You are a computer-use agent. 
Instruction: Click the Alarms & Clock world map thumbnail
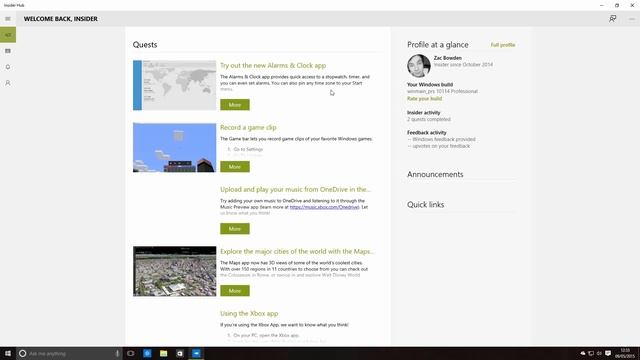click(174, 85)
